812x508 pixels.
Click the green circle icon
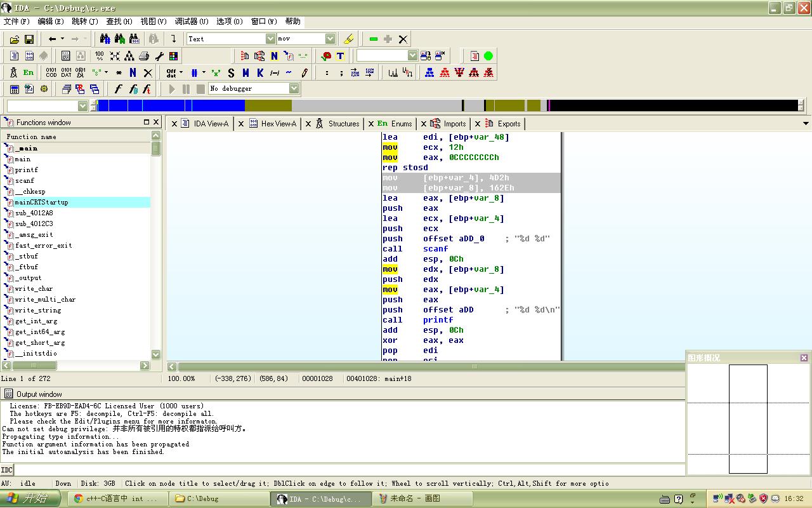click(x=488, y=56)
